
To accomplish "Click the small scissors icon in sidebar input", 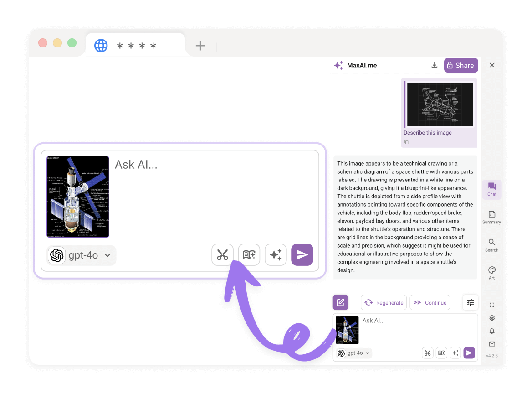I will click(428, 353).
